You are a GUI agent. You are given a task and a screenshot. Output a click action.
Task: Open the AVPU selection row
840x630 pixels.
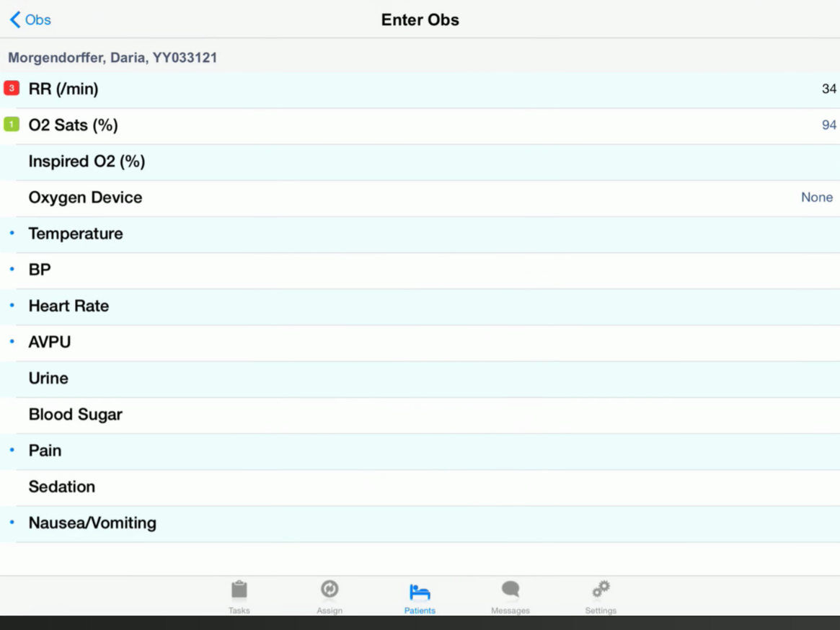coord(420,342)
